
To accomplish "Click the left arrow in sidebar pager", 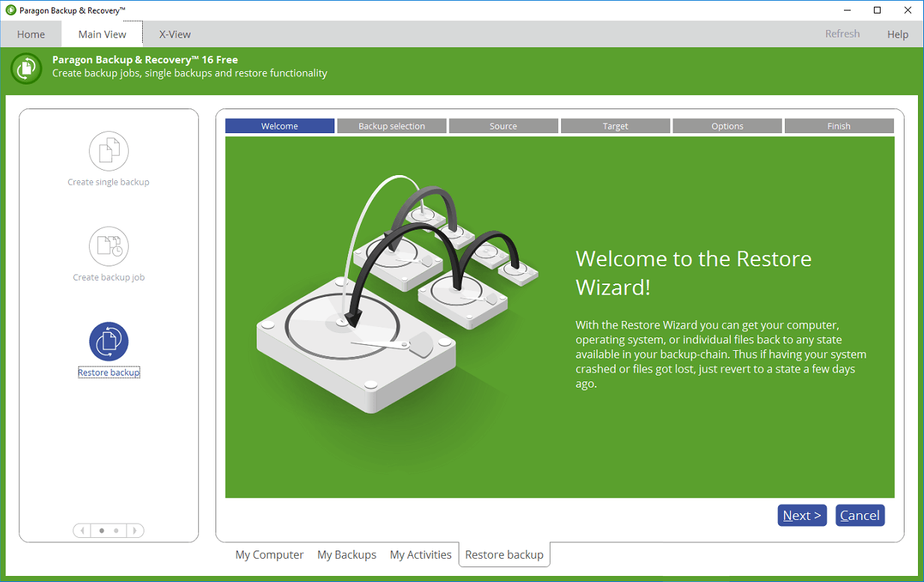I will [82, 530].
